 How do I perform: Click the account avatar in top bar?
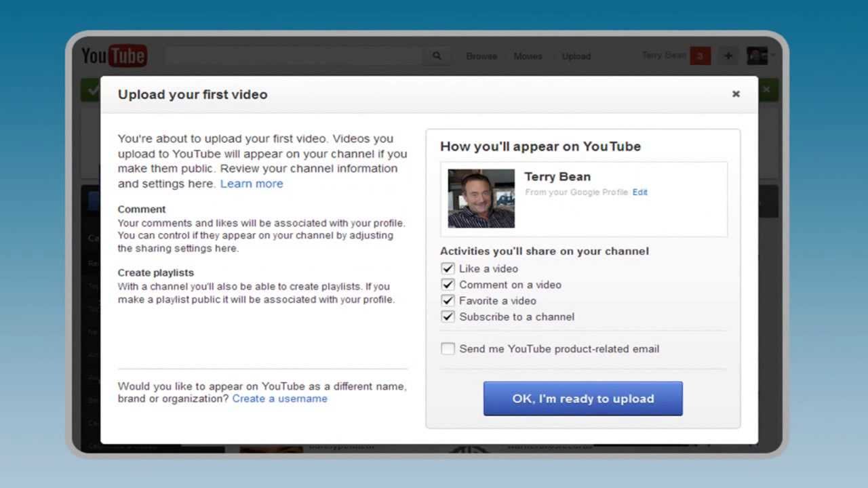point(757,56)
